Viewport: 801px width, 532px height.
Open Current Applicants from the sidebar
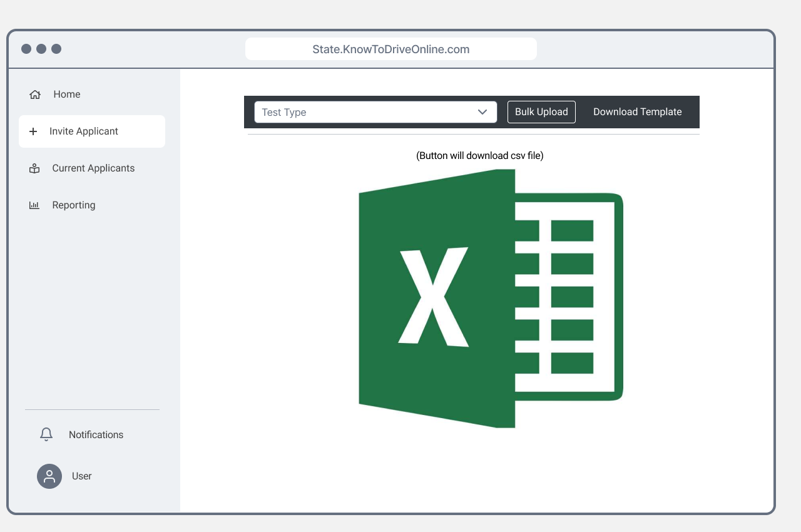(93, 168)
